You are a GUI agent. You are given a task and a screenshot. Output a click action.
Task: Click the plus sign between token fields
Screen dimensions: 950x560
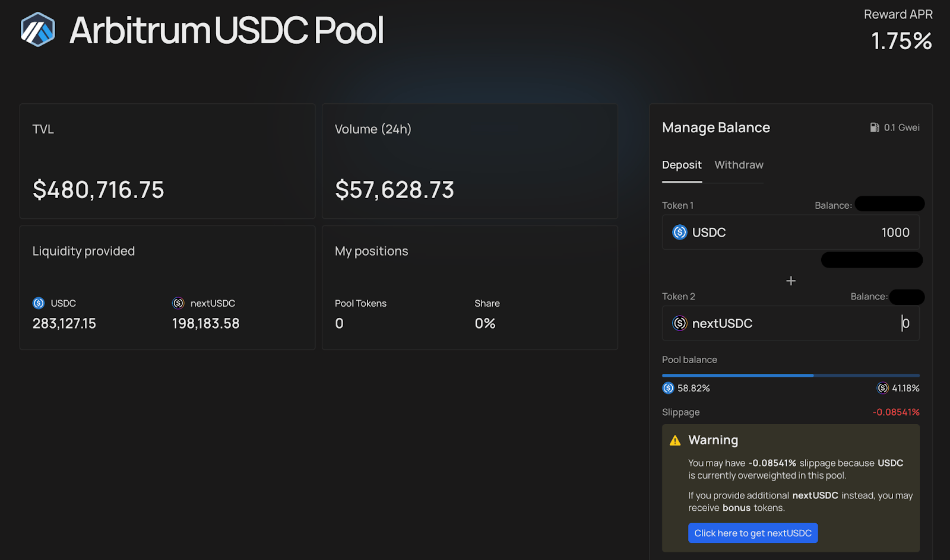791,281
